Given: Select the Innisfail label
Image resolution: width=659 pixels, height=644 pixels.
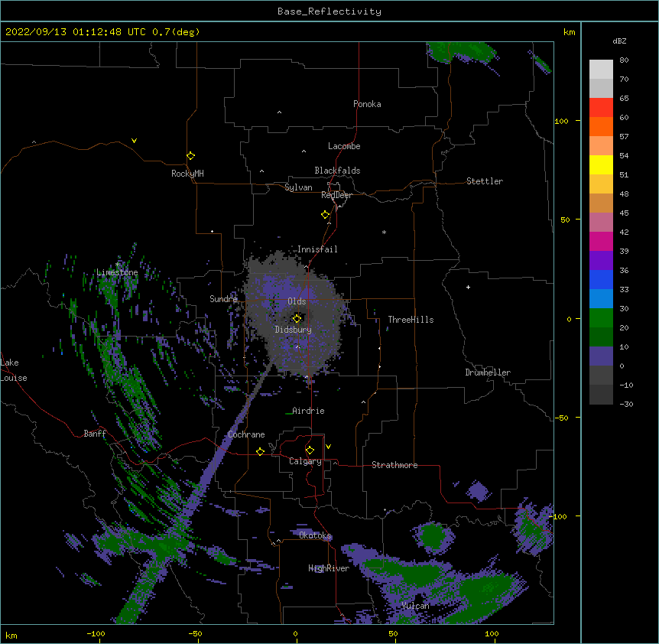Looking at the screenshot, I should (x=317, y=249).
